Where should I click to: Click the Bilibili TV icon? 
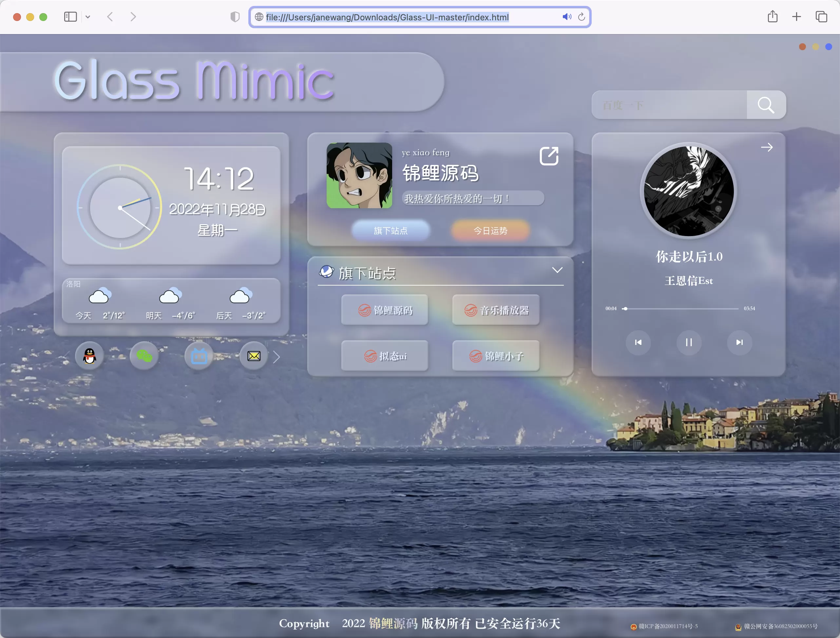coord(199,355)
